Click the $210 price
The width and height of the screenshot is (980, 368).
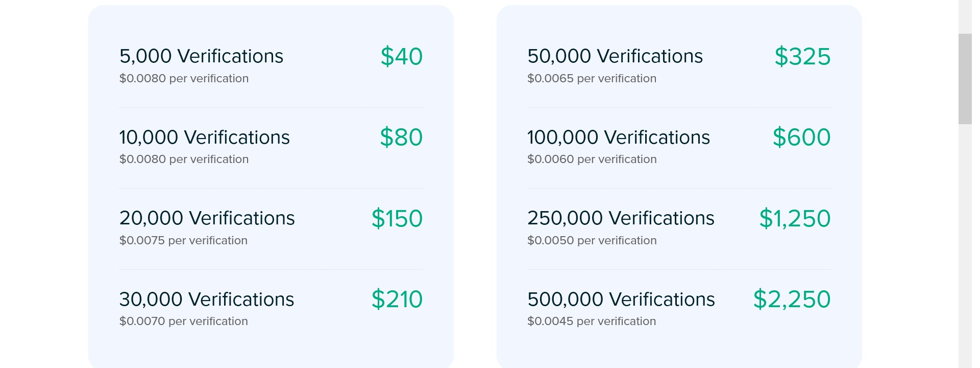(397, 300)
